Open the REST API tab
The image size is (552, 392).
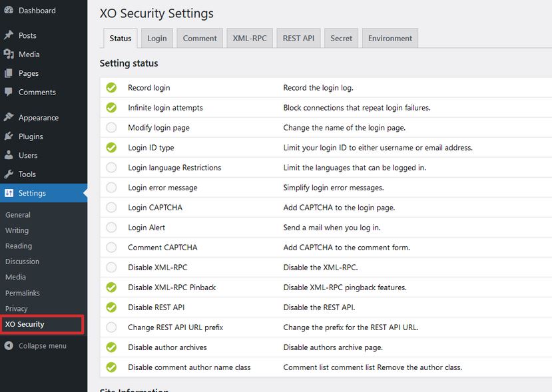[298, 38]
